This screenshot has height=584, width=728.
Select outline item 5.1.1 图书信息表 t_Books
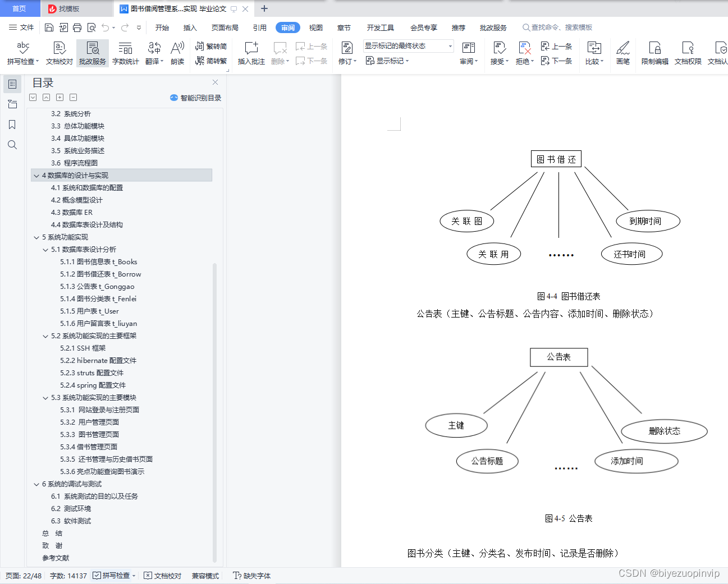[x=99, y=261]
